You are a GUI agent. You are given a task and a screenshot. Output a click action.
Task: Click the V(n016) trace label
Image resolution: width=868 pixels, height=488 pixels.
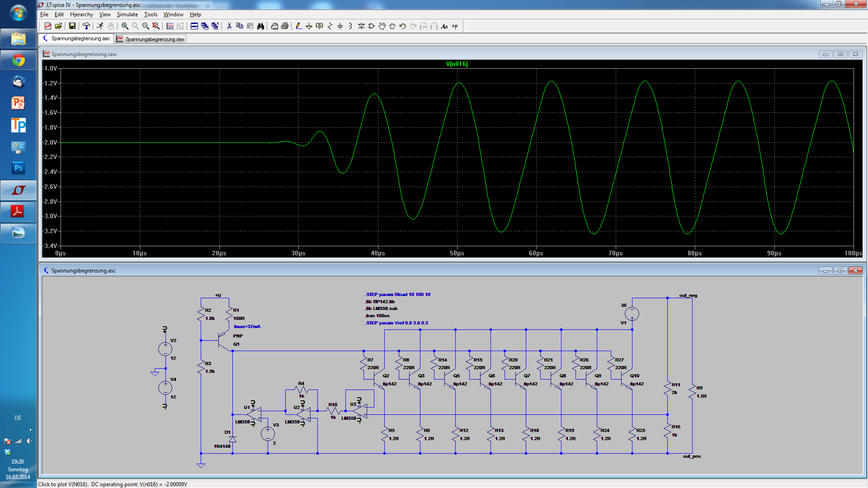click(457, 64)
